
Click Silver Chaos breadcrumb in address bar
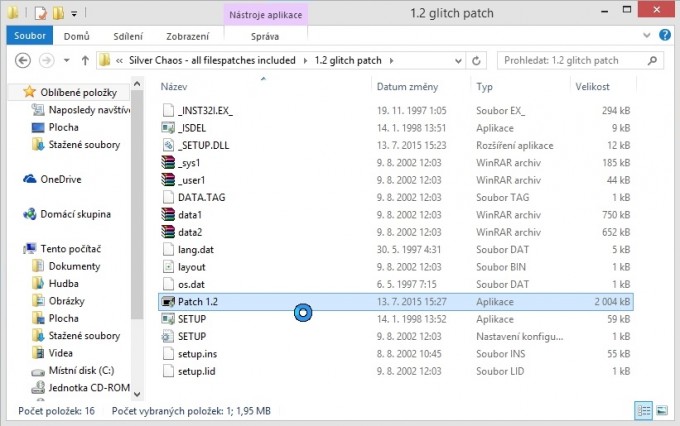(x=212, y=60)
